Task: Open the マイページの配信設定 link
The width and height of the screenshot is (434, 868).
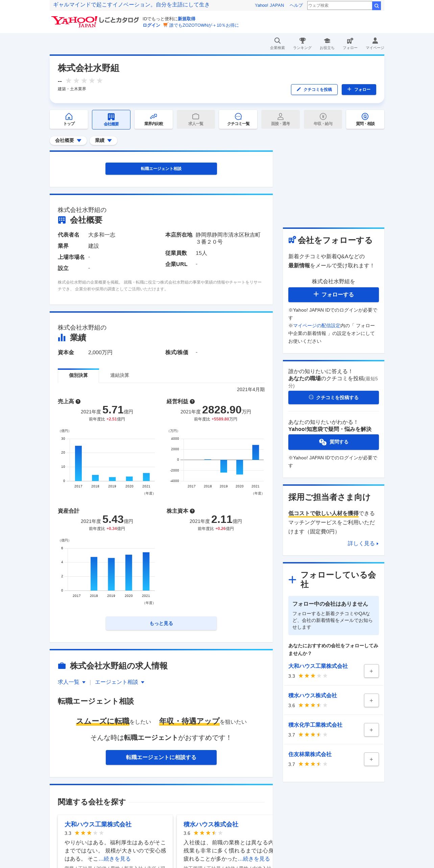Action: coord(317,325)
